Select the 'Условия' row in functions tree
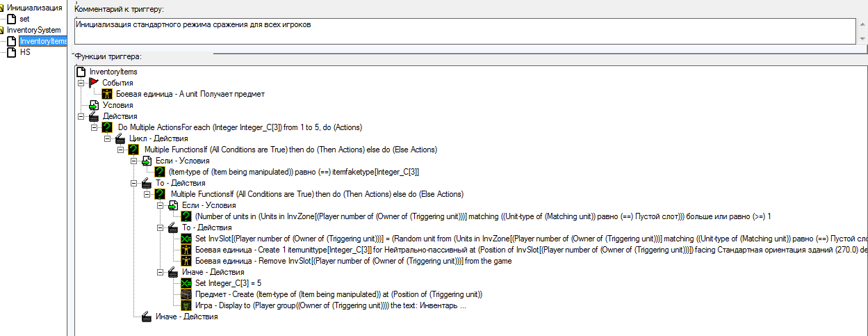This screenshot has width=868, height=336. click(117, 105)
